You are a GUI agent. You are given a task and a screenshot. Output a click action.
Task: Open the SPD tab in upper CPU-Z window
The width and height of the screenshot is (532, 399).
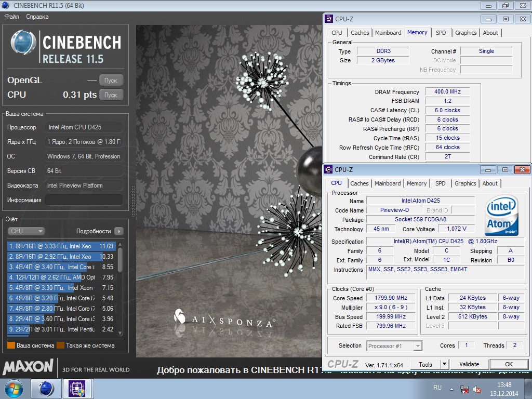coord(441,33)
